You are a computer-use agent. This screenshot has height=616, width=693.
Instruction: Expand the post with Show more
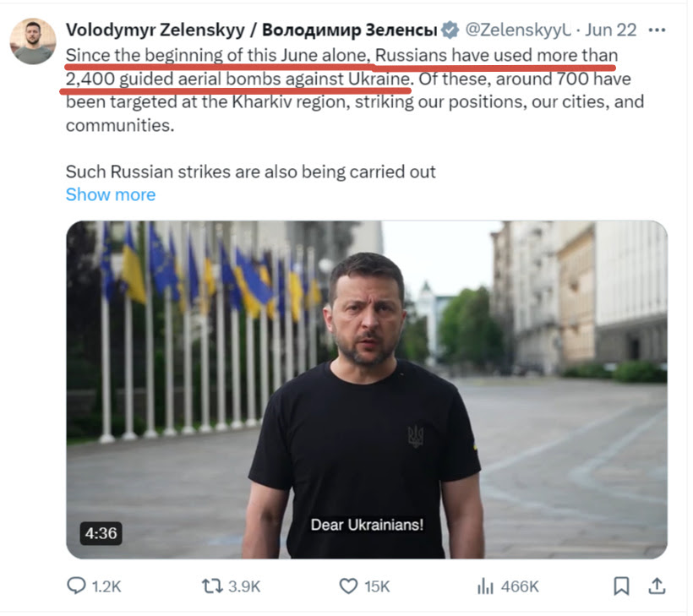(x=111, y=194)
